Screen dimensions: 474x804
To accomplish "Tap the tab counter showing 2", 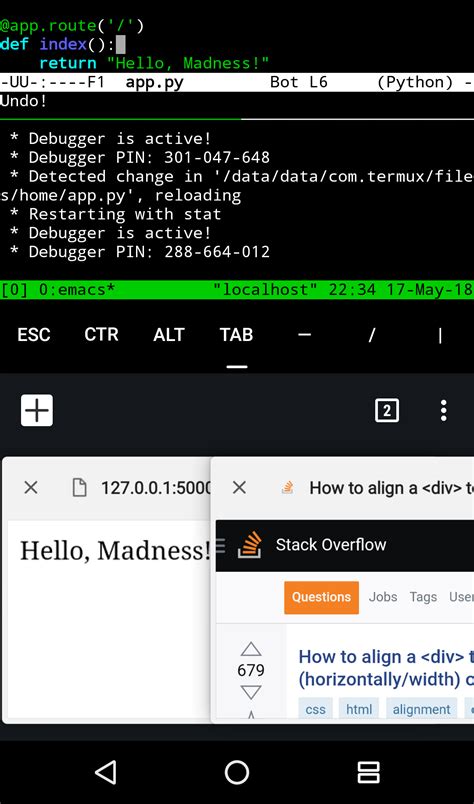I will (x=387, y=411).
